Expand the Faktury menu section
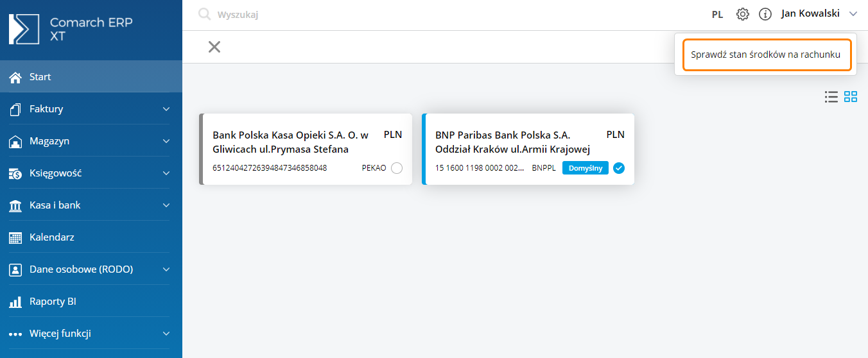Screen dimensions: 868x358 166,109
